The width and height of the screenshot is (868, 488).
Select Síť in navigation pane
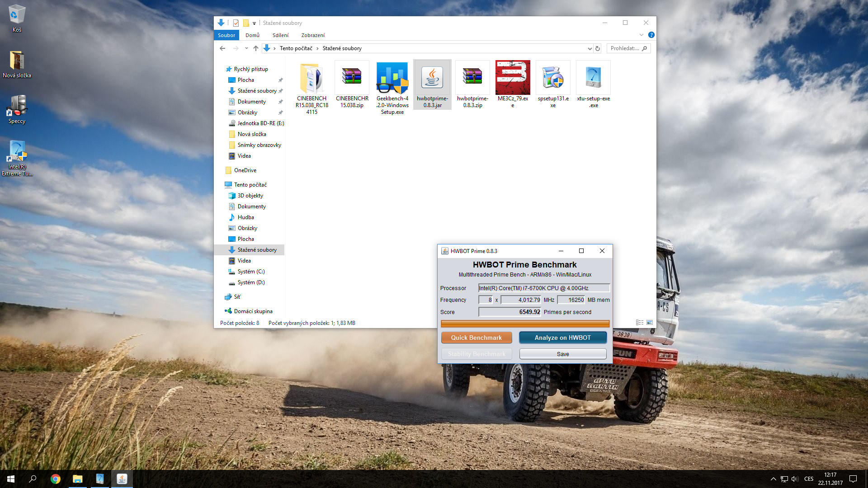point(237,297)
